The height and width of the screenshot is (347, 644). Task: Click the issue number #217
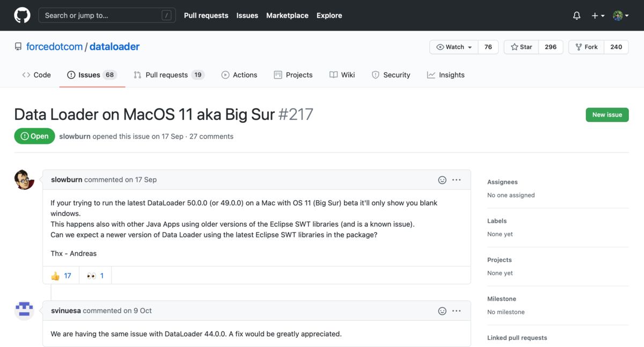click(296, 114)
